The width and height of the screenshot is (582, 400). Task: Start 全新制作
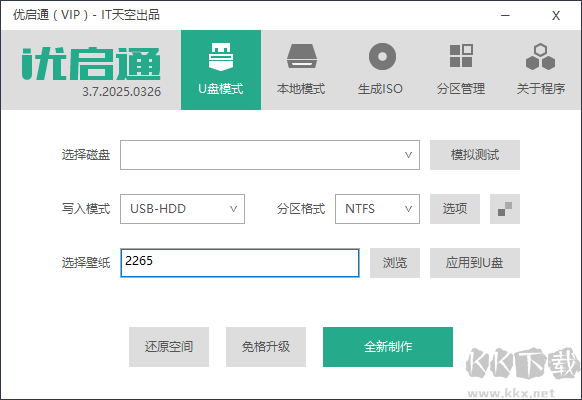388,347
